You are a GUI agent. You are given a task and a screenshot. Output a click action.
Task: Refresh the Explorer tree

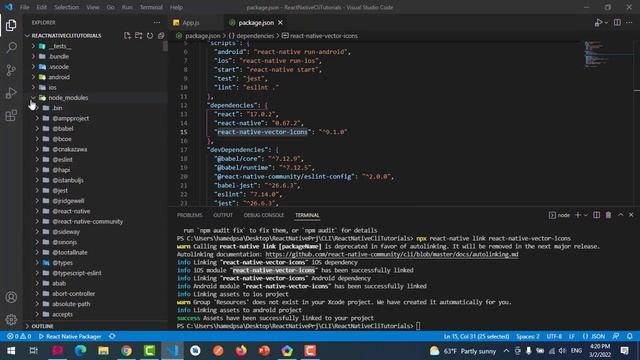(x=150, y=36)
